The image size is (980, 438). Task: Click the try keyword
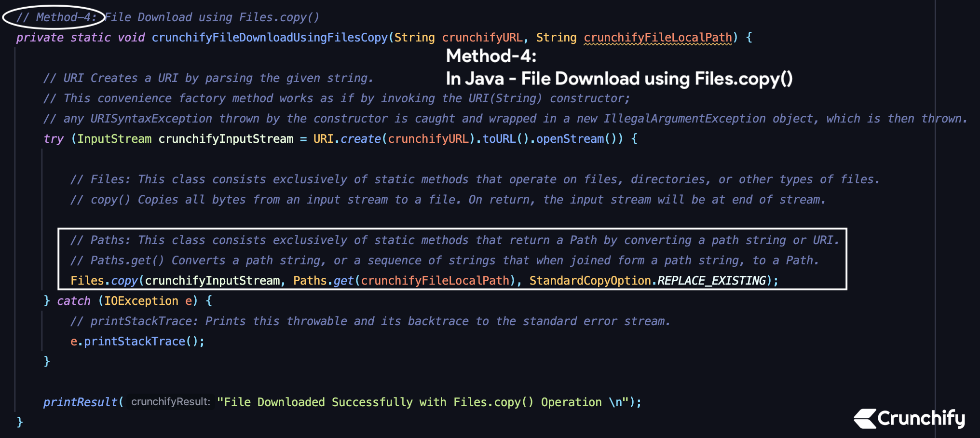[x=54, y=139]
